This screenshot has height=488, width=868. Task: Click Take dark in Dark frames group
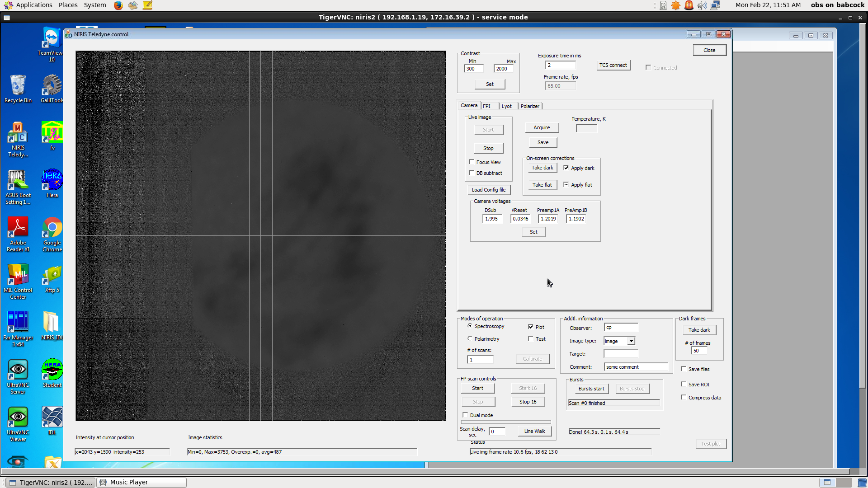point(699,330)
